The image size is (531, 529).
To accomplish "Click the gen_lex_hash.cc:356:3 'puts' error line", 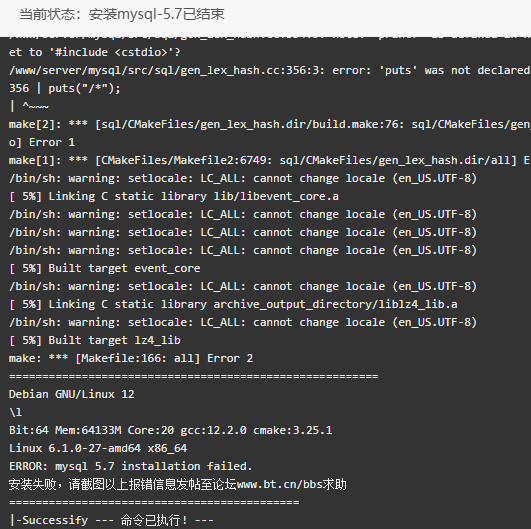I will point(270,70).
